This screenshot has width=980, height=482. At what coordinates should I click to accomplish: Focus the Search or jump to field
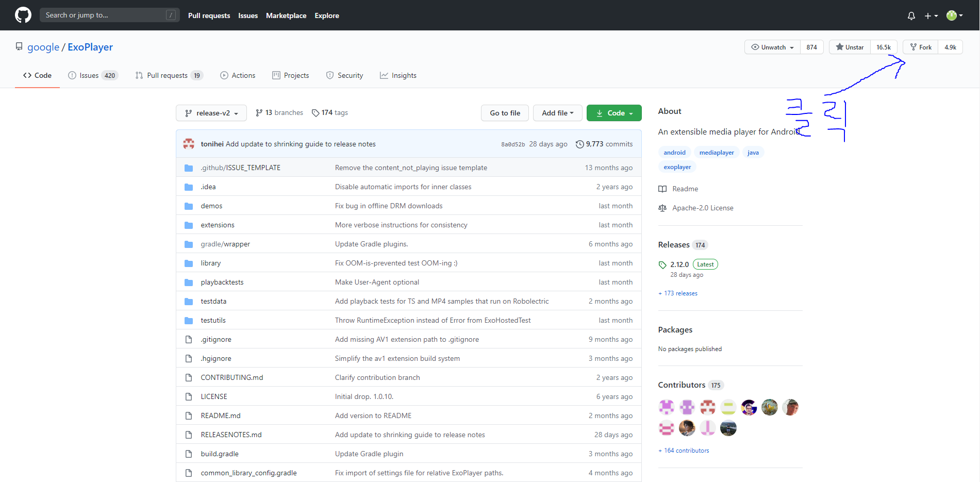(110, 15)
